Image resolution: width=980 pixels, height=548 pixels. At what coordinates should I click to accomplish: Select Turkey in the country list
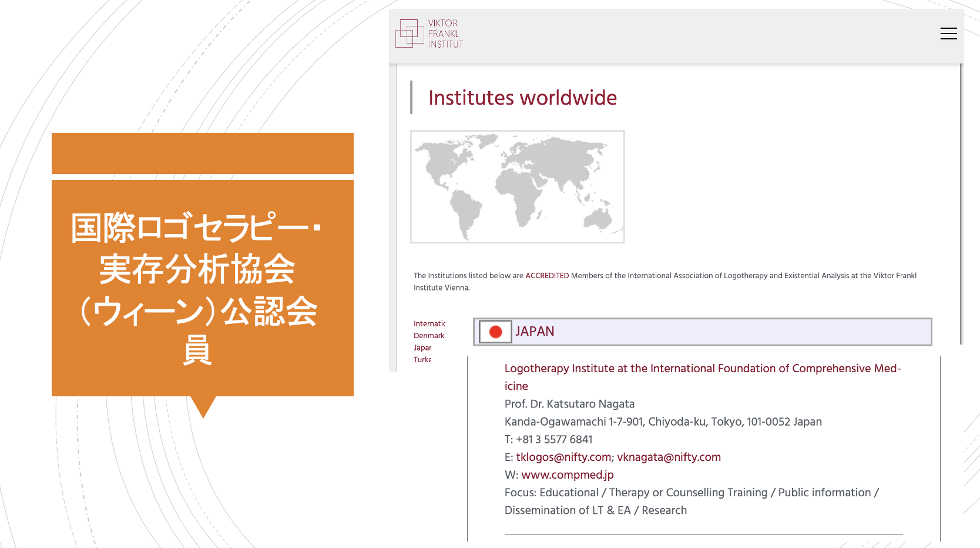click(423, 359)
